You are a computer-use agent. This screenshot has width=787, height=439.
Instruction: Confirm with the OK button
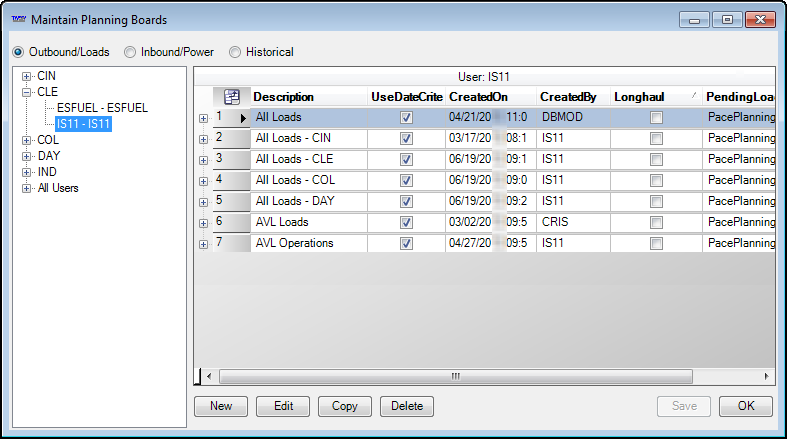(x=746, y=406)
